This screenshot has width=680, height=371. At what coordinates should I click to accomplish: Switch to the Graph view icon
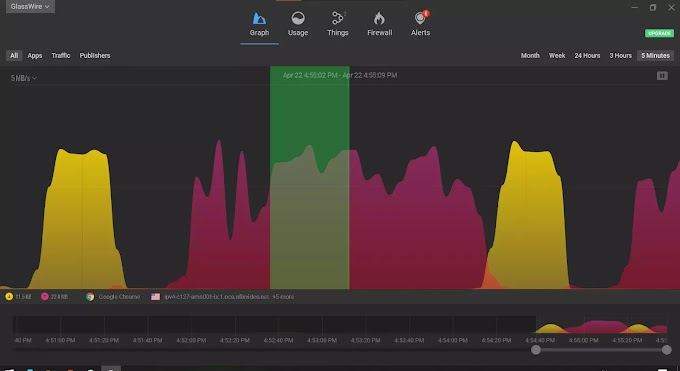(259, 19)
